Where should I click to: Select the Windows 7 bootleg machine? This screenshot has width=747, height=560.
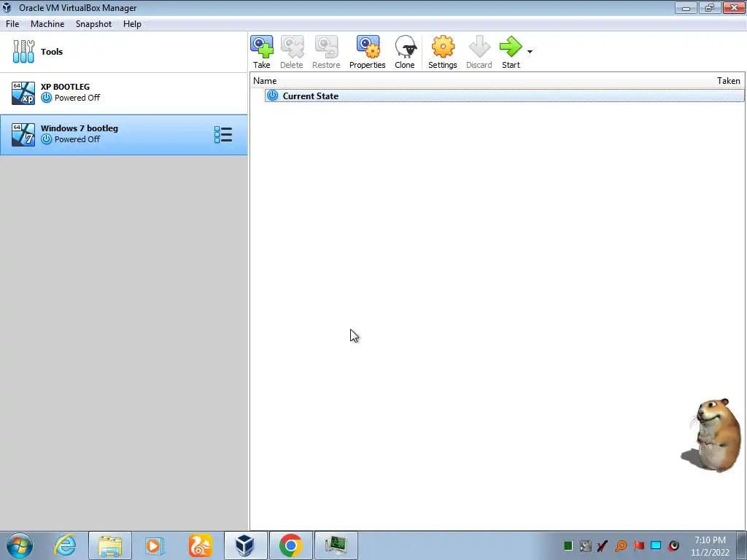point(124,134)
